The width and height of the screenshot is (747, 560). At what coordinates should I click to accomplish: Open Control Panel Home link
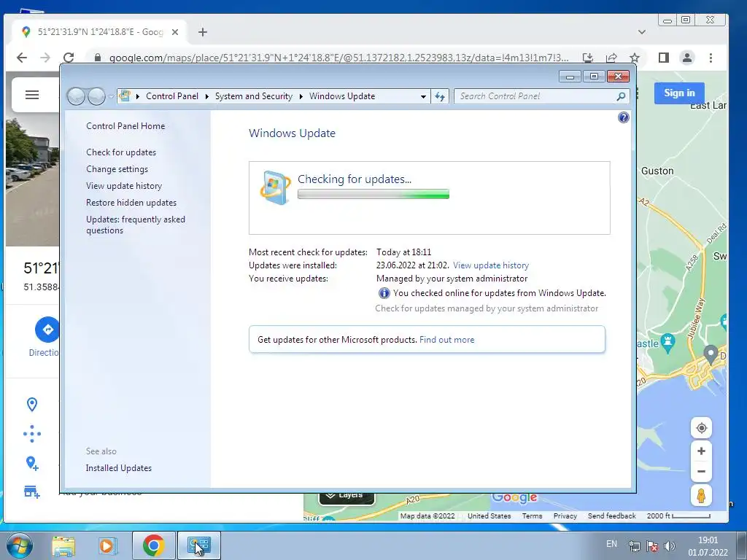pyautogui.click(x=125, y=126)
